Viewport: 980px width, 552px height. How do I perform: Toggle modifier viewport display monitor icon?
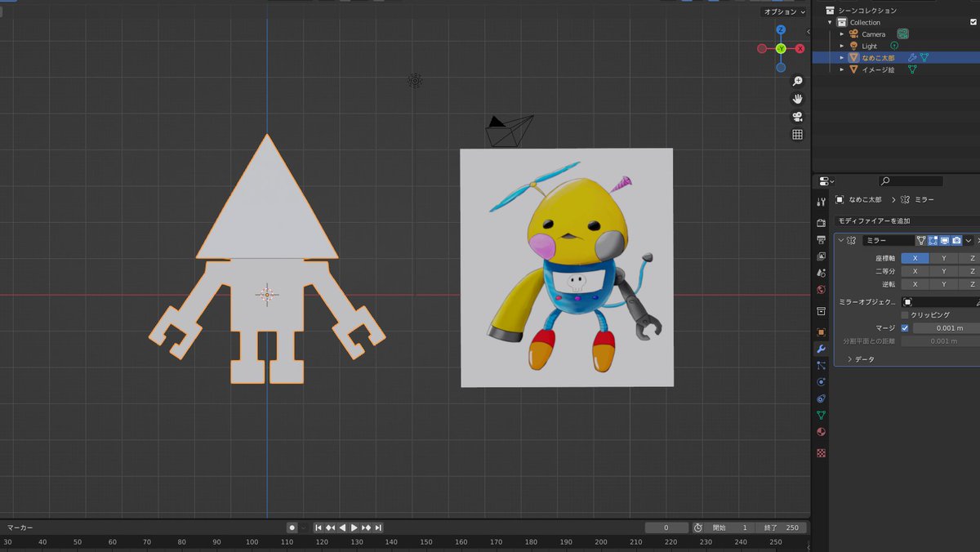(944, 241)
